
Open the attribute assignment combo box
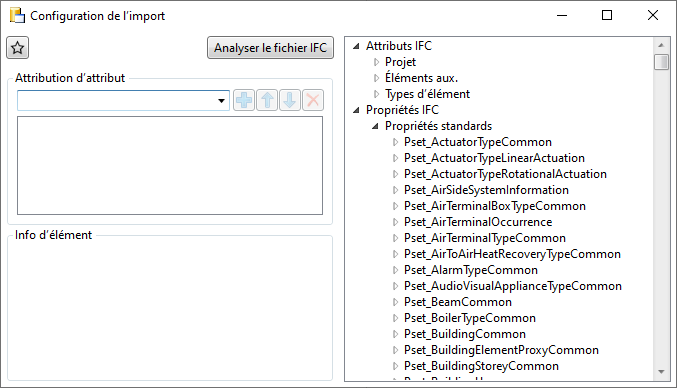tap(123, 101)
